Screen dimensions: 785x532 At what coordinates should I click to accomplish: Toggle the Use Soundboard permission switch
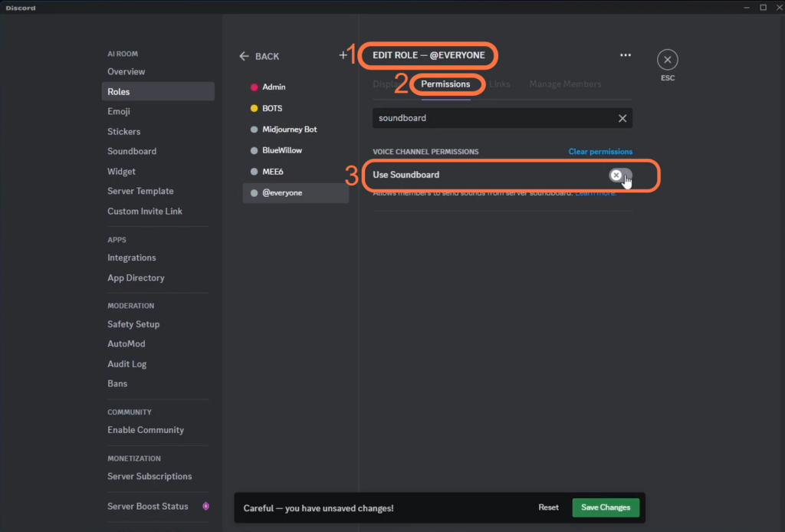[x=621, y=176]
